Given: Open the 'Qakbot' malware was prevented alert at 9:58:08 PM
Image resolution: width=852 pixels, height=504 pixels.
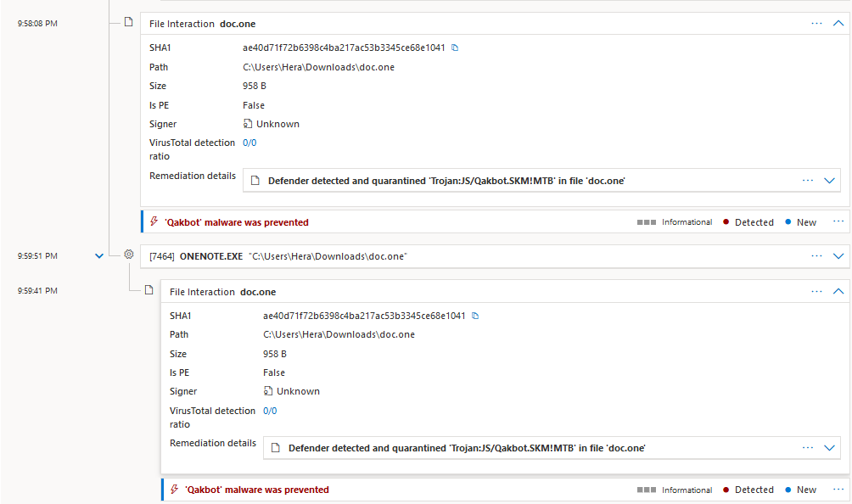Looking at the screenshot, I should (x=237, y=222).
